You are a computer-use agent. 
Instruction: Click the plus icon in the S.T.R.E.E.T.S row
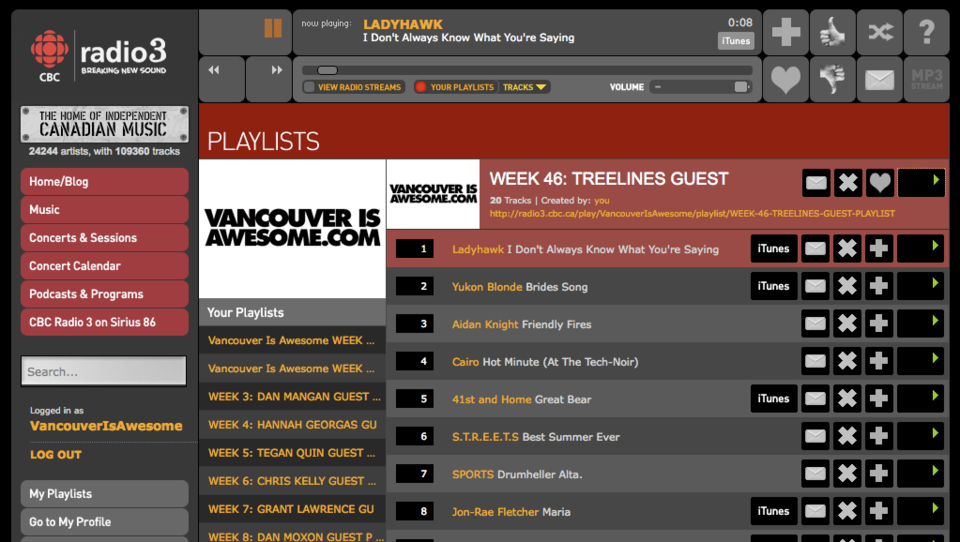[879, 436]
